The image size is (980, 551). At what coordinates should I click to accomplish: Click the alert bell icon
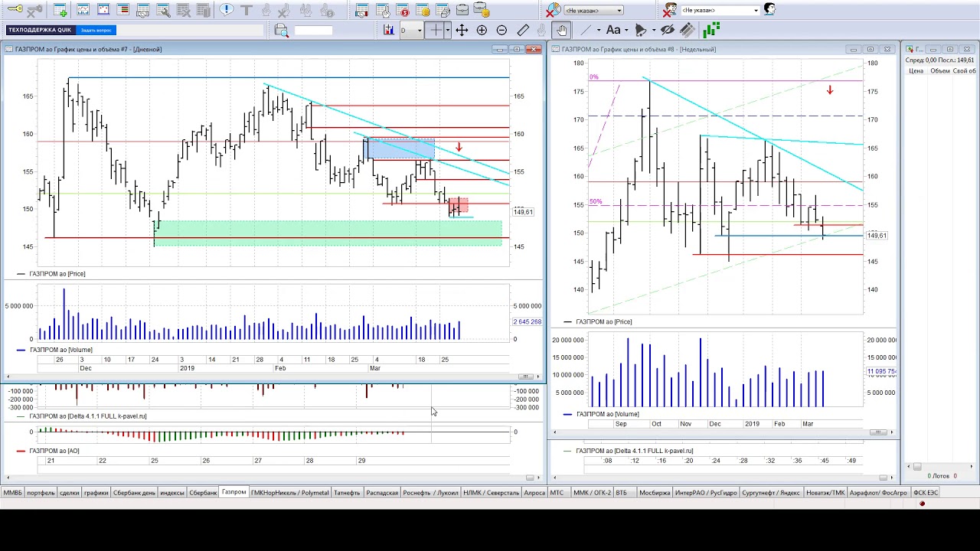pyautogui.click(x=641, y=30)
